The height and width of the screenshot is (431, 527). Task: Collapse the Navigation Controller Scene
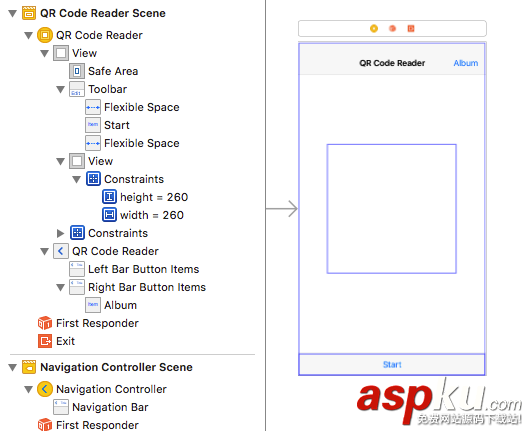pyautogui.click(x=13, y=367)
